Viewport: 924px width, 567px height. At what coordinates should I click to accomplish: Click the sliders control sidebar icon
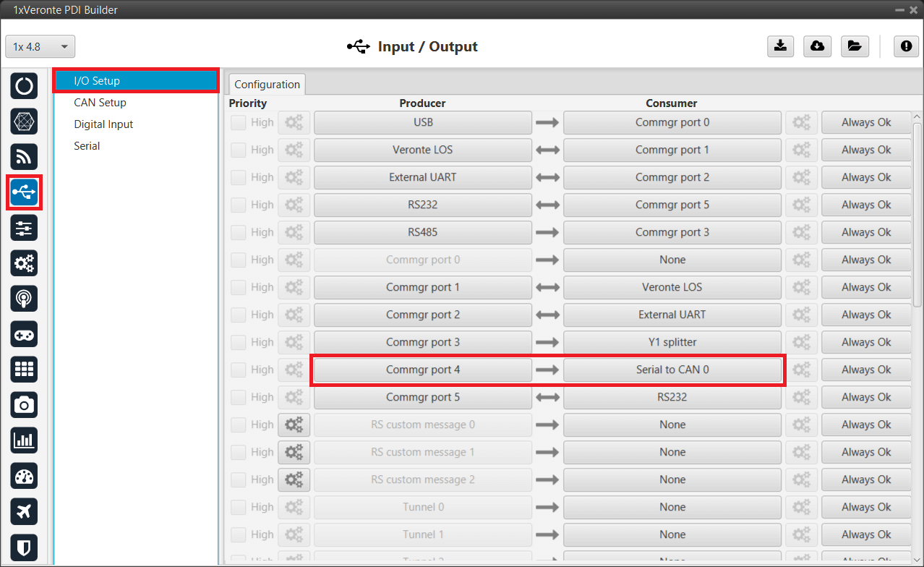pos(25,228)
